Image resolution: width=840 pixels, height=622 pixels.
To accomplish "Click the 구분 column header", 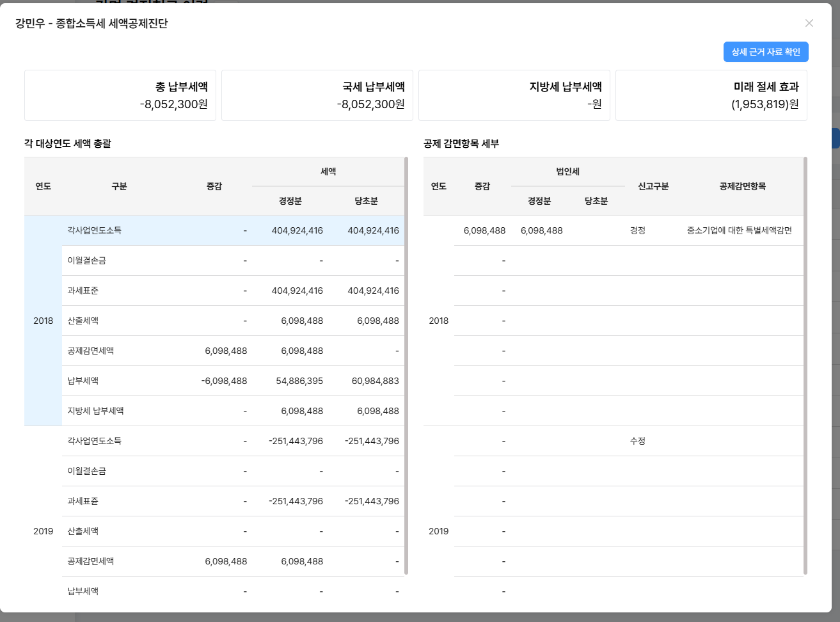I will tap(119, 186).
